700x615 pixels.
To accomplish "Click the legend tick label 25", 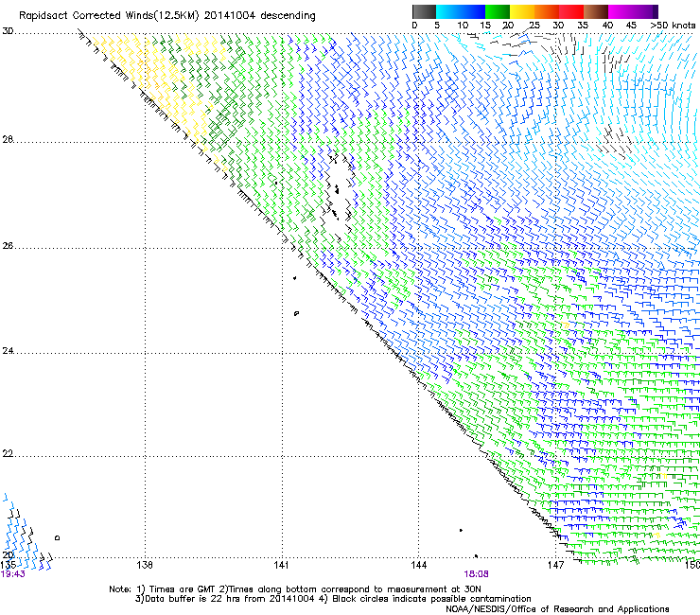I will [x=534, y=26].
